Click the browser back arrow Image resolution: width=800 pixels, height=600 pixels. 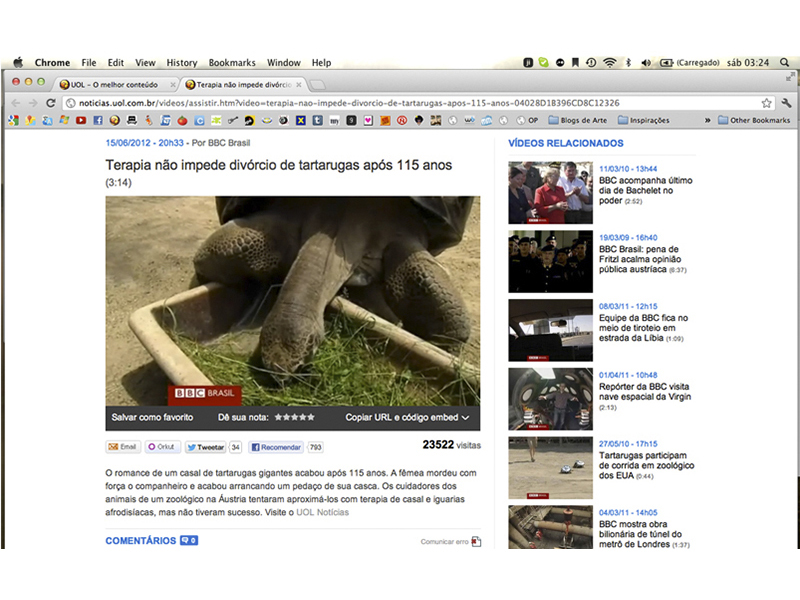16,103
